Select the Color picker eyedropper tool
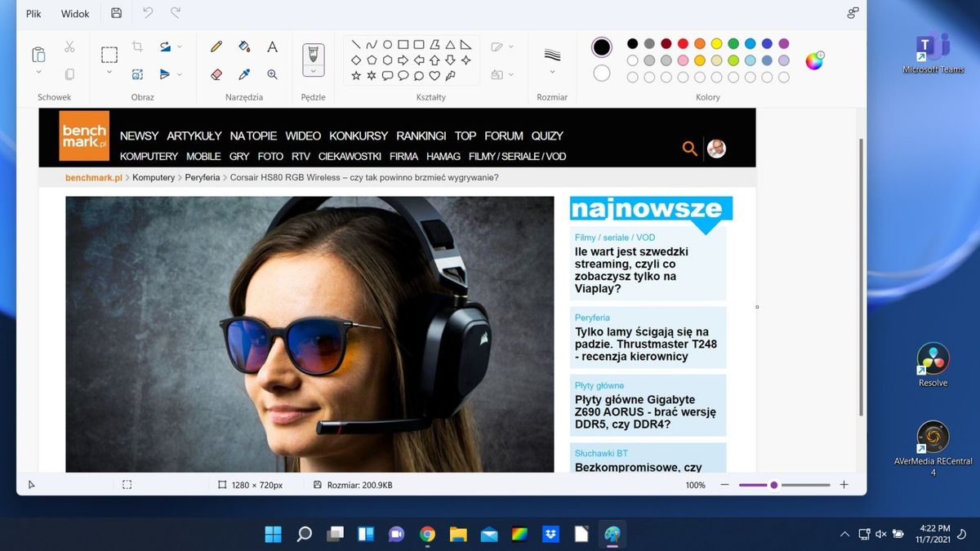 [244, 74]
